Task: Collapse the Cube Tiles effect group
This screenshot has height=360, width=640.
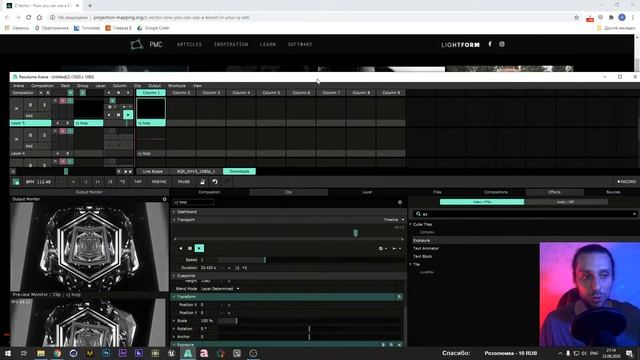Action: click(x=411, y=224)
